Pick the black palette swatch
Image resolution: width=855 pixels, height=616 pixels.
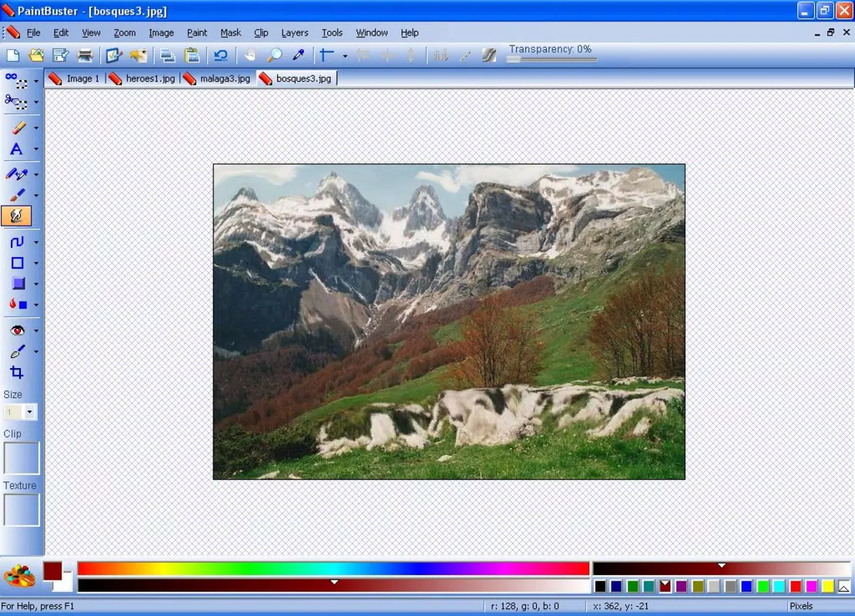[x=600, y=586]
